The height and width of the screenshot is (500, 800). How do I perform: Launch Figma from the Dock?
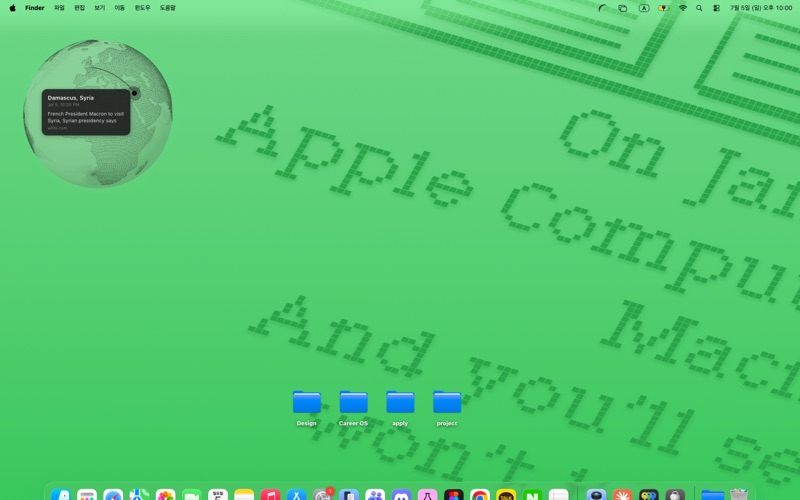coord(454,496)
